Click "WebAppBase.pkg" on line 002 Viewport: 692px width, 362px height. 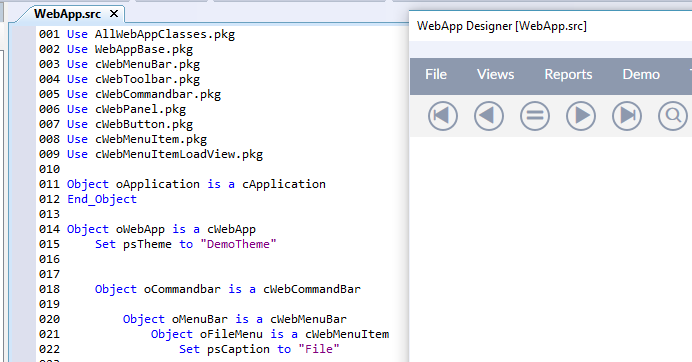[x=143, y=49]
